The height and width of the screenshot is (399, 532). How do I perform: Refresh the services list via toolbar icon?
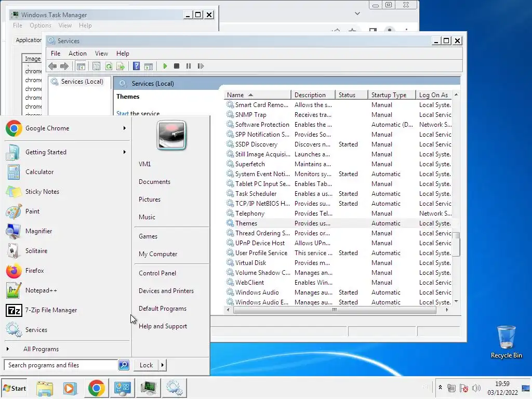click(109, 66)
